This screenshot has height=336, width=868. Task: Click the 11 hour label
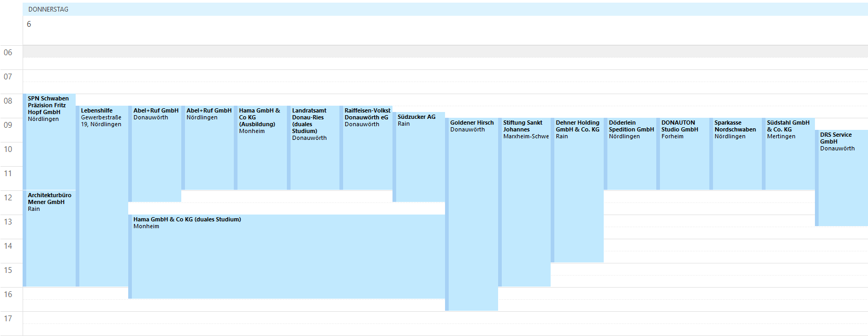click(8, 174)
